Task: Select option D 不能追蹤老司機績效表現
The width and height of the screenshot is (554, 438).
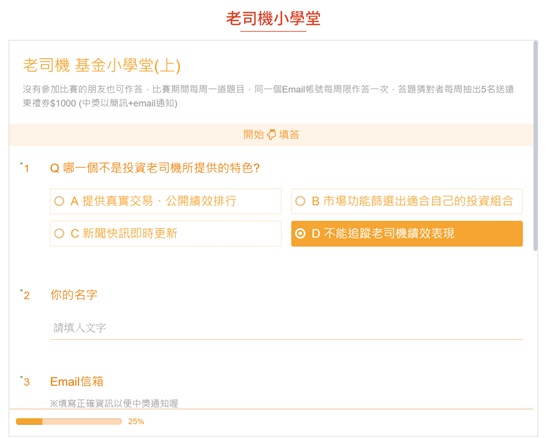Action: pyautogui.click(x=407, y=233)
